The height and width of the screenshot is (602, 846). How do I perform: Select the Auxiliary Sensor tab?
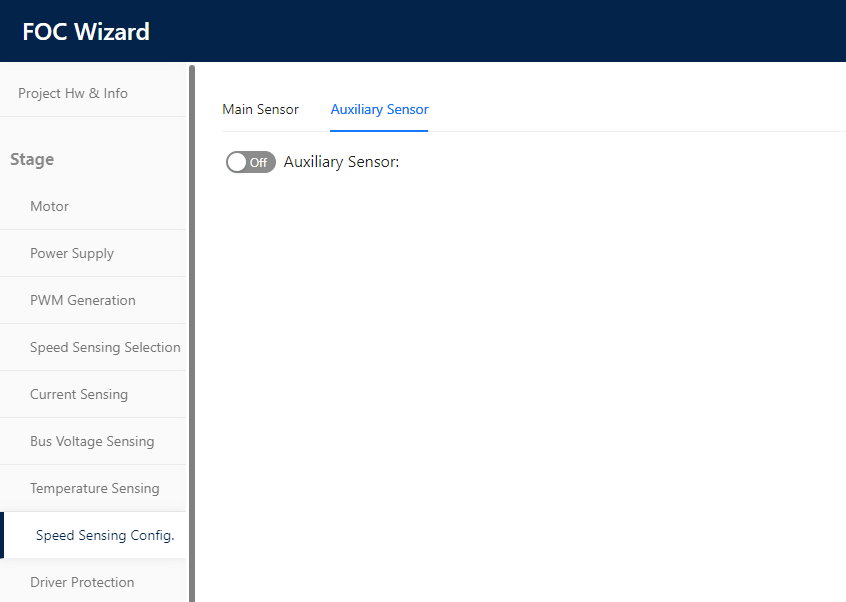379,110
